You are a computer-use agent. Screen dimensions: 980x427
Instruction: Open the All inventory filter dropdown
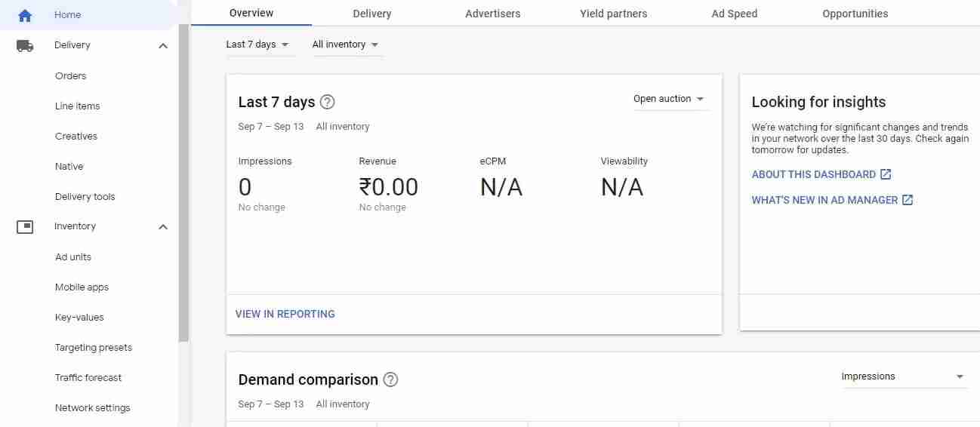coord(346,45)
